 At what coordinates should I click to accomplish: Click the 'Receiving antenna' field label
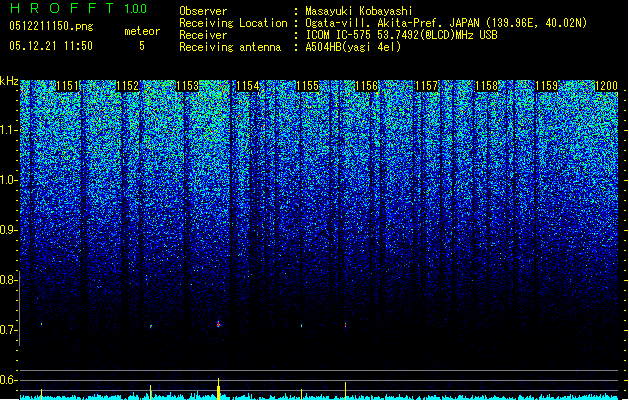[230, 47]
